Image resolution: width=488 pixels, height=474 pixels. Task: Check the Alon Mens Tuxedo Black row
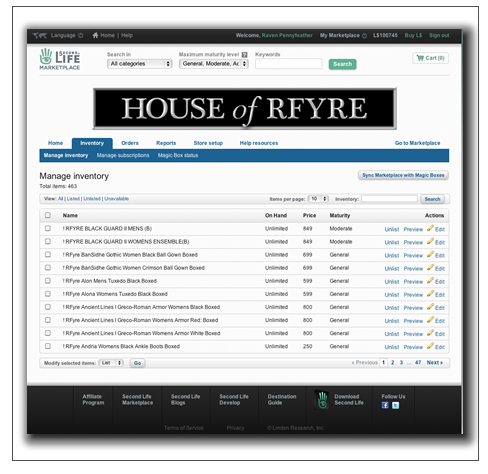coord(48,280)
